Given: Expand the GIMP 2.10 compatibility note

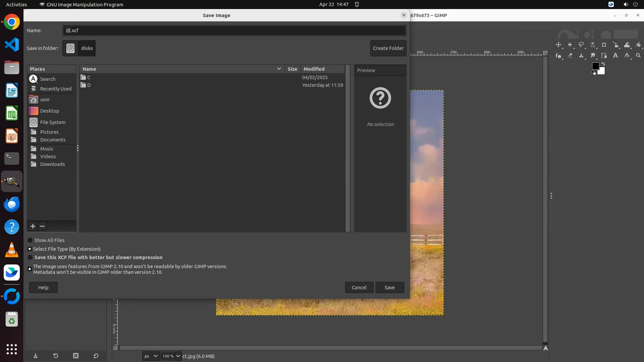Looking at the screenshot, I should coord(30,269).
